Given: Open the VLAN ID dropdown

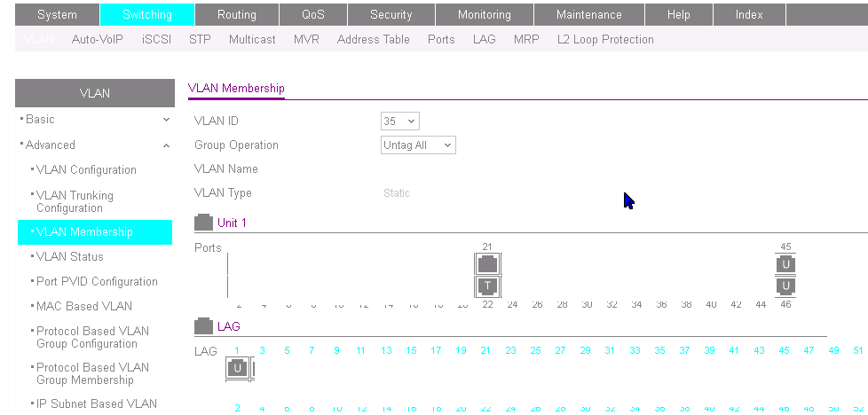Looking at the screenshot, I should 400,121.
